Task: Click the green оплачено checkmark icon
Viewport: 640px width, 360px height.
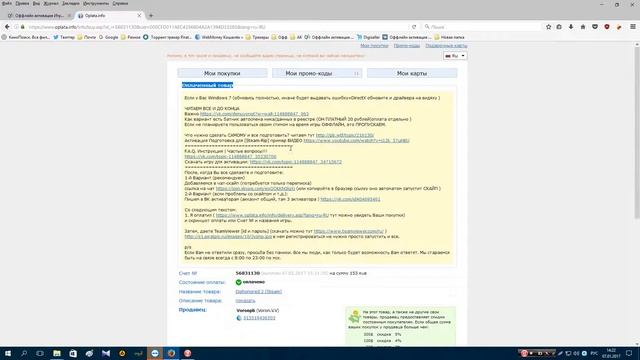Action: tap(238, 282)
